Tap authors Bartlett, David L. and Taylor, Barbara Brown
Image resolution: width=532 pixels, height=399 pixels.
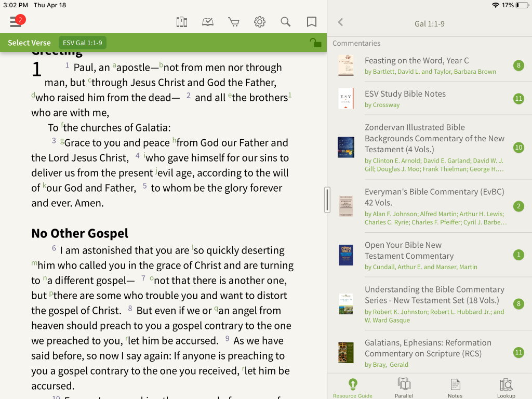click(x=430, y=72)
